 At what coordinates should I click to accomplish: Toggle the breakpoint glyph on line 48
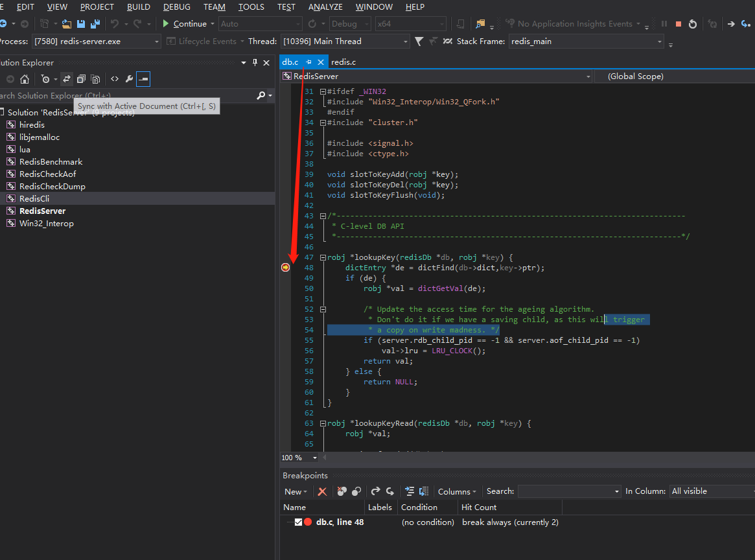point(285,267)
